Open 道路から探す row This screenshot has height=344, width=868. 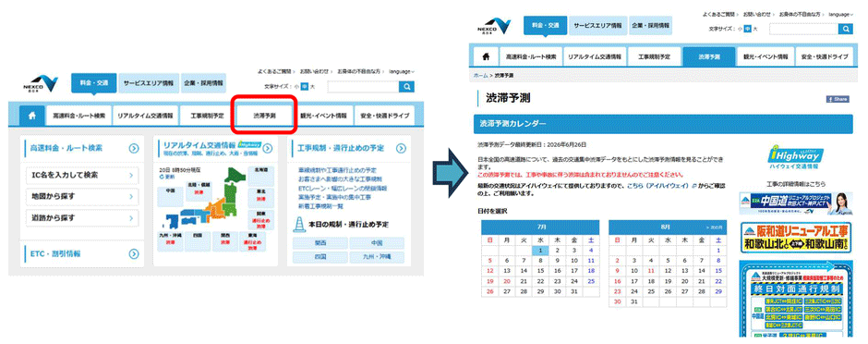tap(82, 217)
